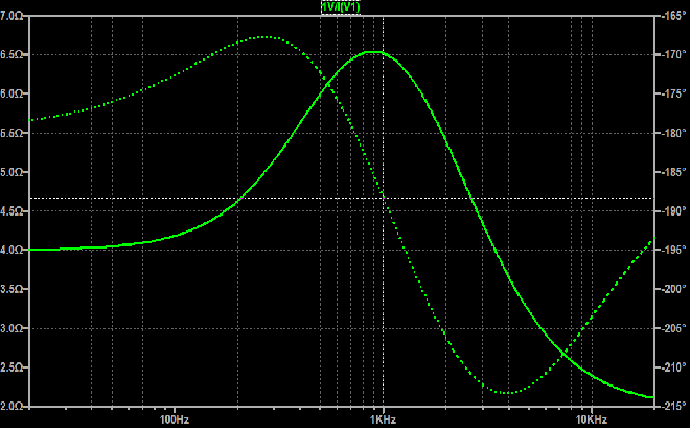The width and height of the screenshot is (690, 429).
Task: Click the -190° label on phase axis
Action: point(672,211)
